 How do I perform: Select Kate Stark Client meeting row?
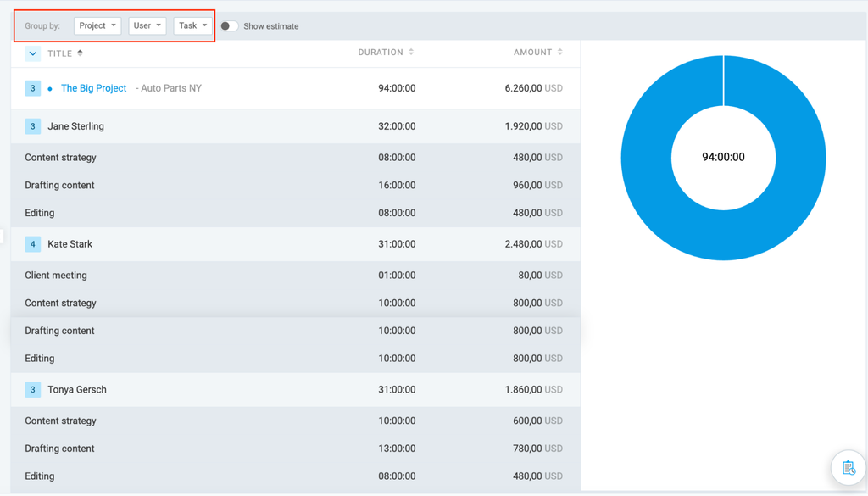pos(296,275)
